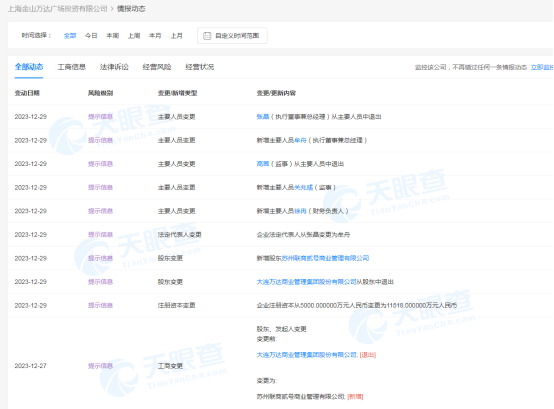
Task: Switch to the 经营状况 tab
Action: (x=200, y=67)
